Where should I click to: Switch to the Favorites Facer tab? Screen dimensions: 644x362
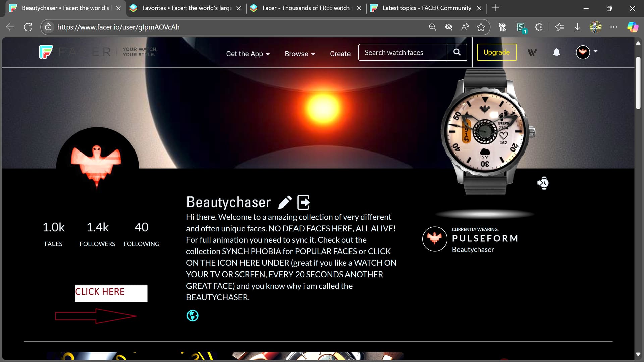[x=186, y=8]
